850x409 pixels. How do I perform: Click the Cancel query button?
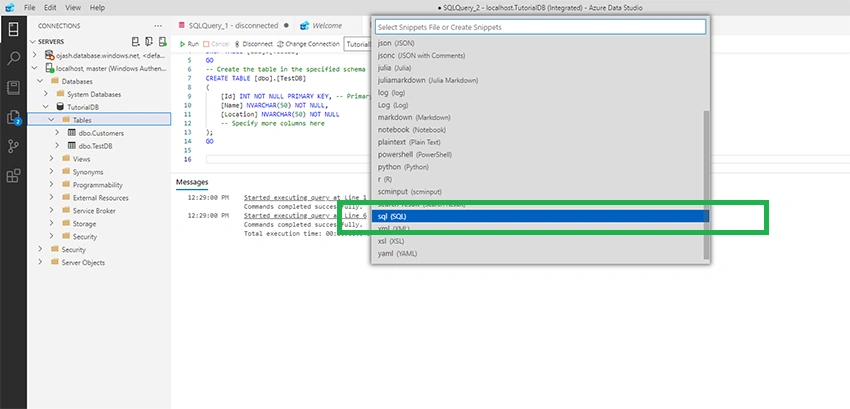pos(216,43)
